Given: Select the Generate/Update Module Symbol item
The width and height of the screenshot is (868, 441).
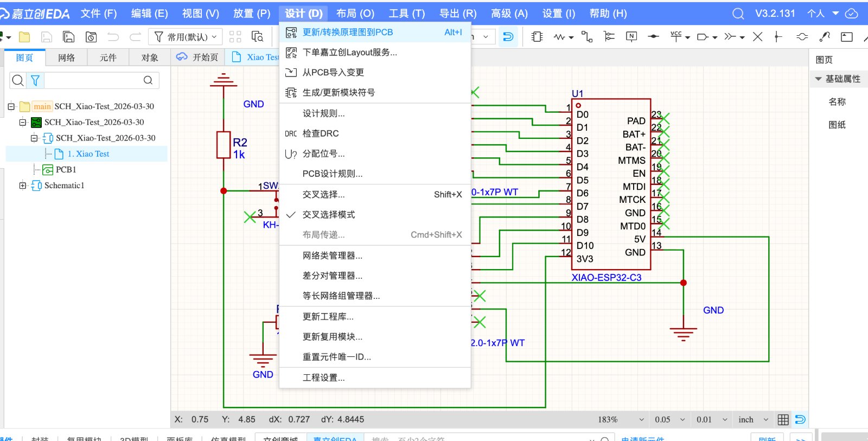Looking at the screenshot, I should coord(375,93).
